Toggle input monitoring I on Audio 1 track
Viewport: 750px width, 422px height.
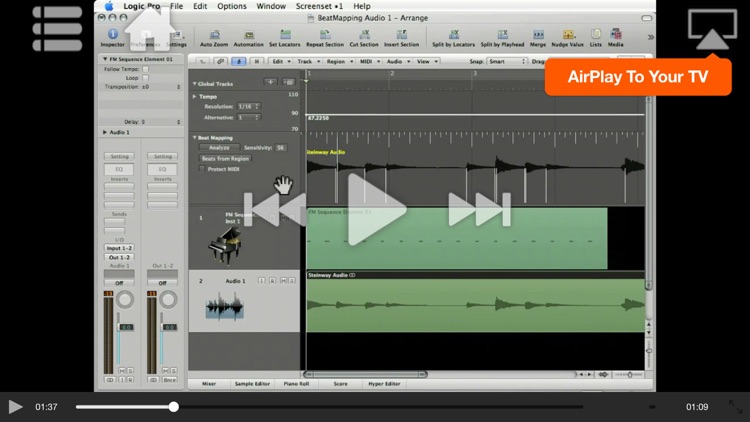pos(262,281)
